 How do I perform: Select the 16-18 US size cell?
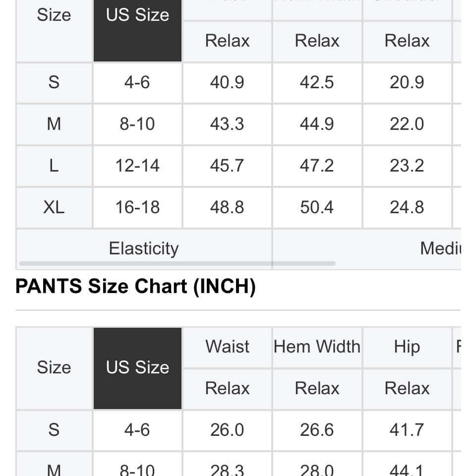[137, 207]
